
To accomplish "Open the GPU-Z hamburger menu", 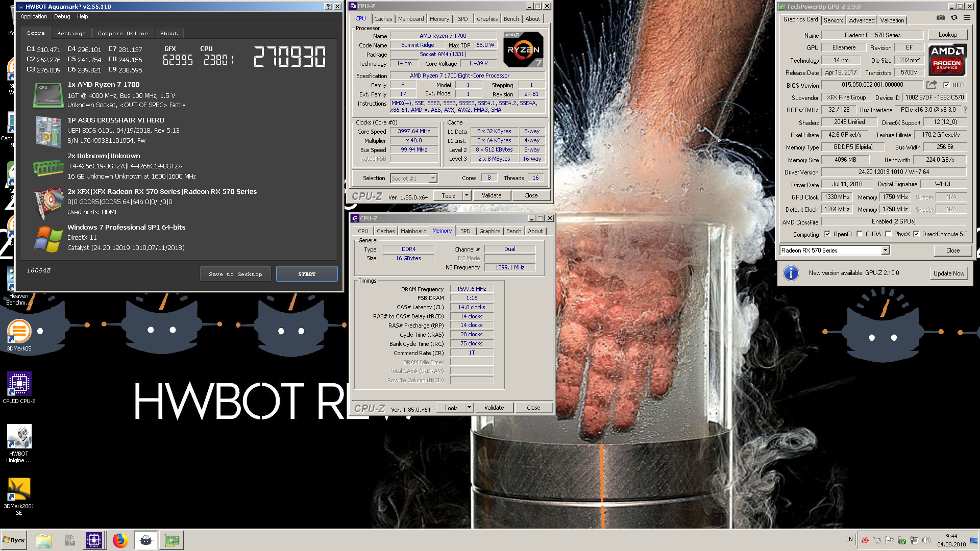I will coord(967,18).
